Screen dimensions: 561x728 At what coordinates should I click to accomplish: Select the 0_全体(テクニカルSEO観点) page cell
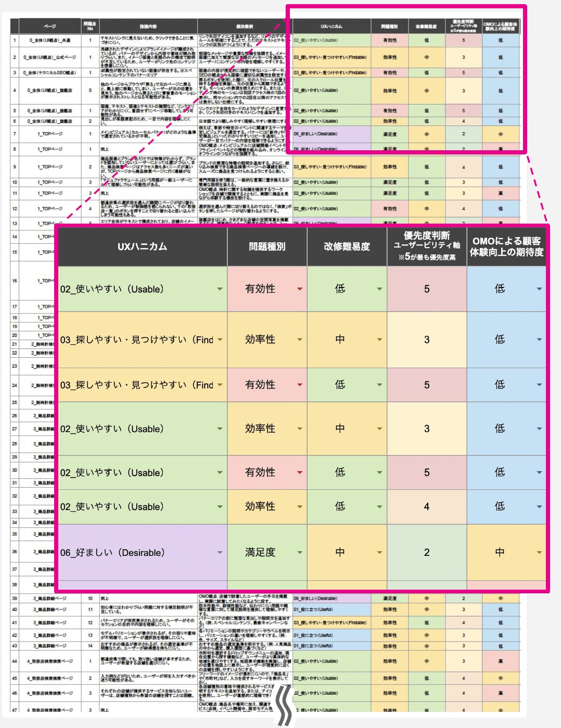[50, 73]
